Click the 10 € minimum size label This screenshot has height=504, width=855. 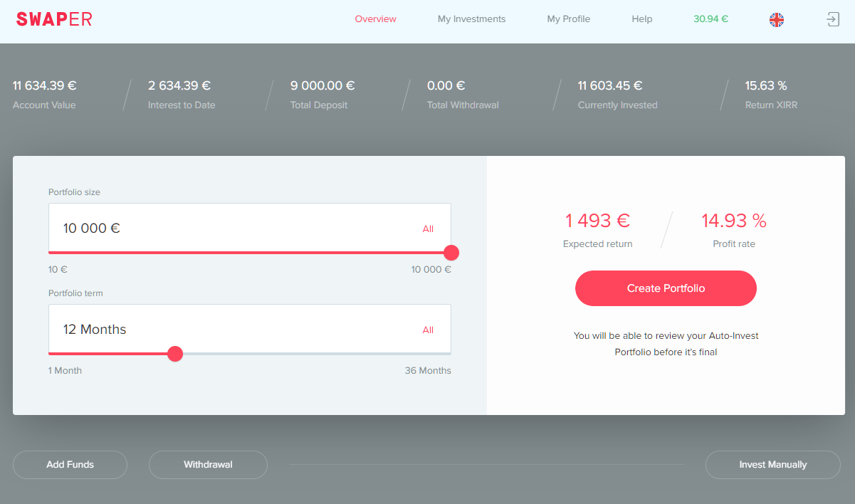(x=58, y=269)
